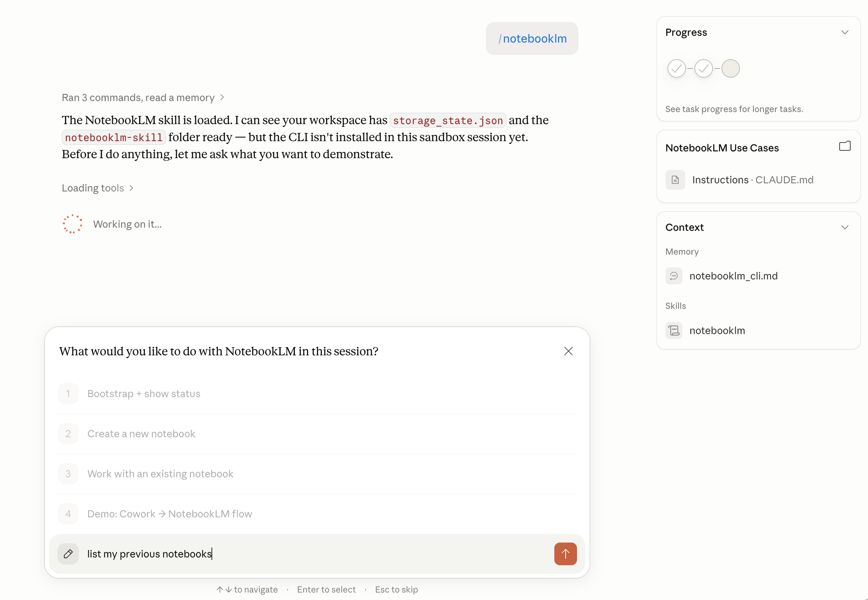Select option 2 Create a new notebook
This screenshot has height=600, width=868.
tap(141, 433)
